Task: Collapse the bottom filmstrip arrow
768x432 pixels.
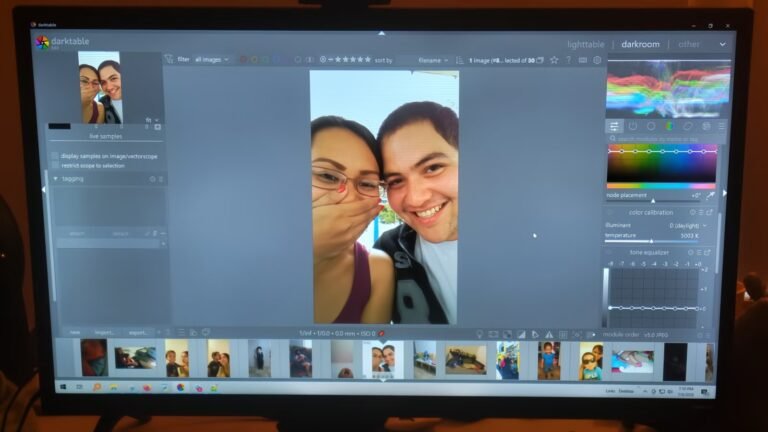Action: (383, 380)
